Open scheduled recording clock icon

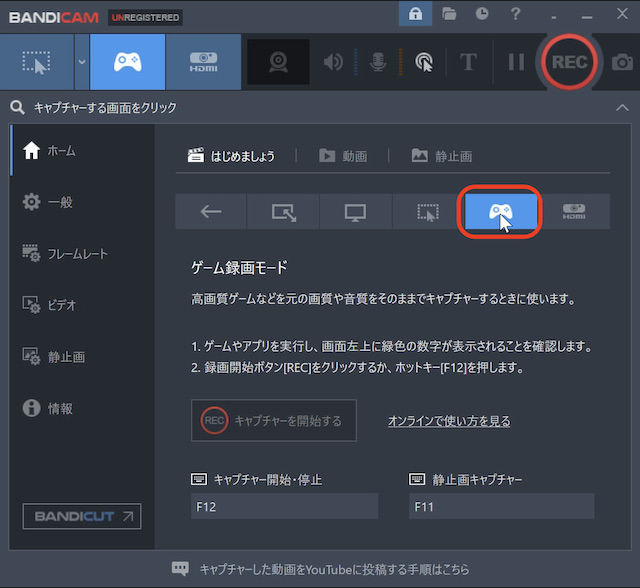point(482,14)
